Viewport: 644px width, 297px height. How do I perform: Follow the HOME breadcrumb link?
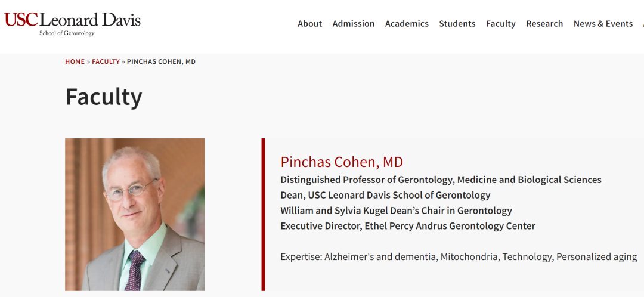pos(75,62)
